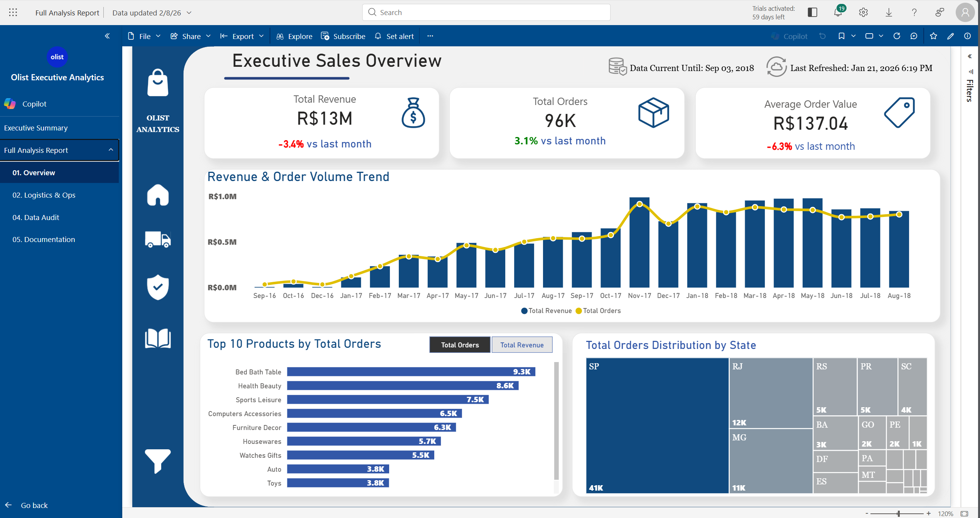Click the funnel filter icon
The width and height of the screenshot is (980, 518).
158,460
